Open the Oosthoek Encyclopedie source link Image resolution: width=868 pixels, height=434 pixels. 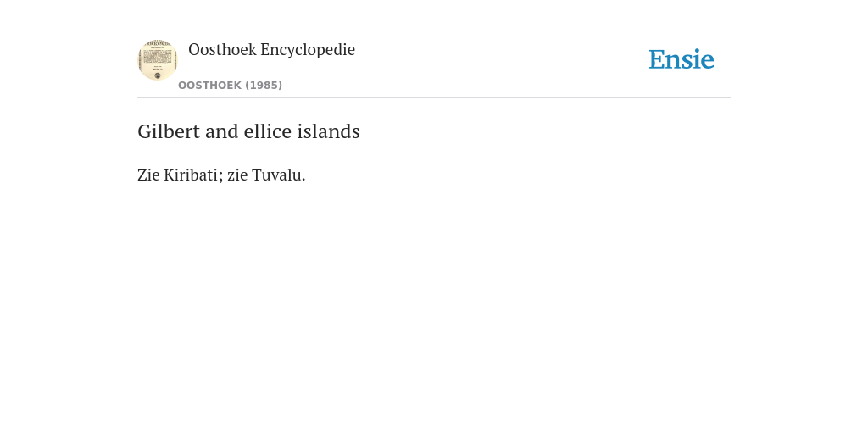(x=271, y=49)
